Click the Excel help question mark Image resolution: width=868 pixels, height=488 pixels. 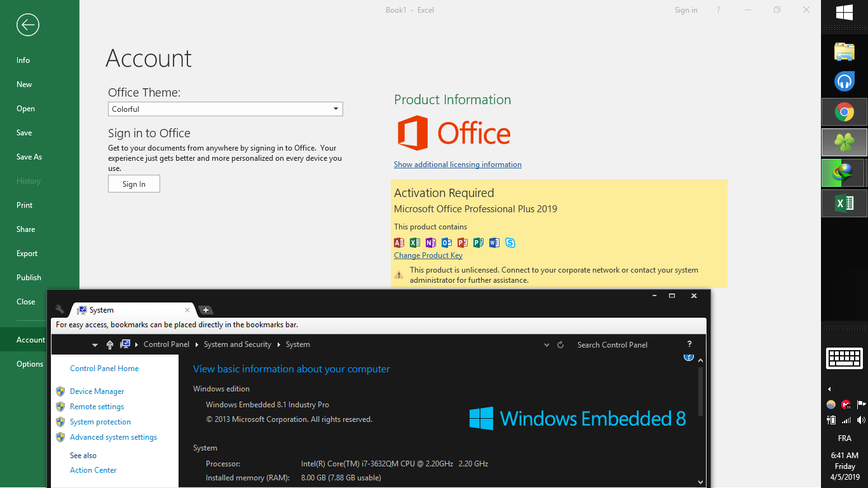pyautogui.click(x=719, y=10)
